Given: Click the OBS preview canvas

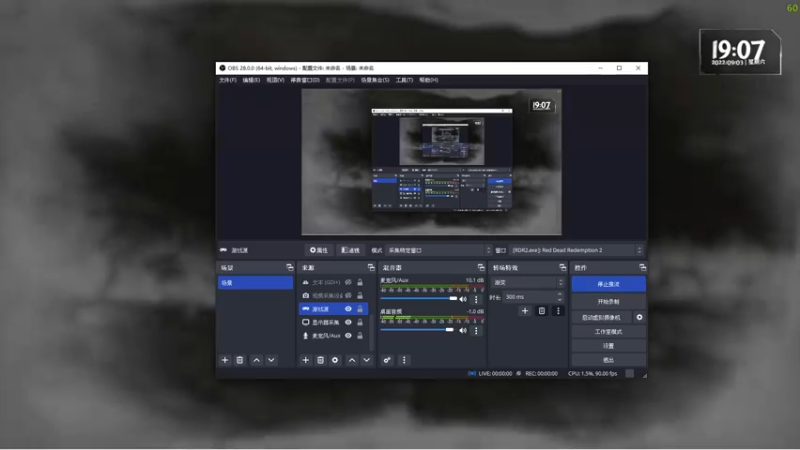Looking at the screenshot, I should pyautogui.click(x=432, y=162).
